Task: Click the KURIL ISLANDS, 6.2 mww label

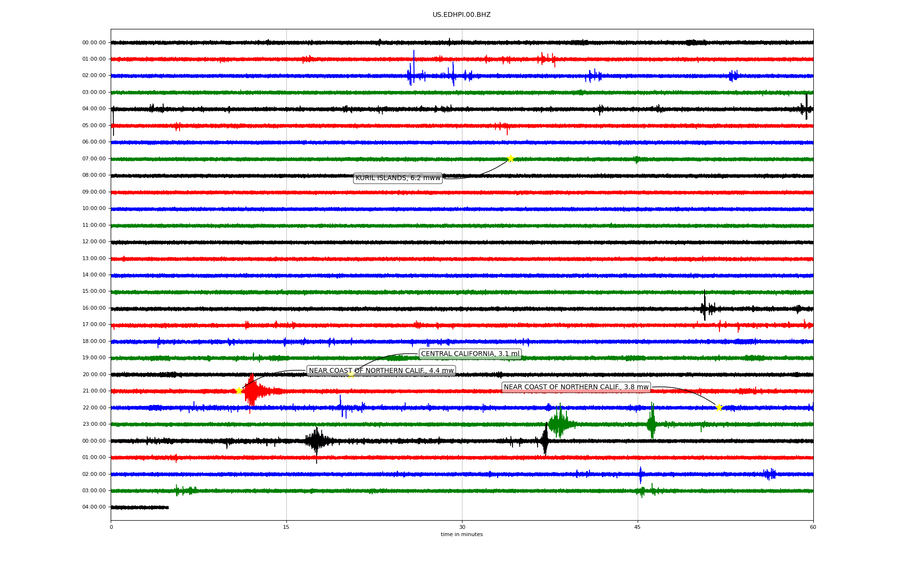Action: [398, 178]
